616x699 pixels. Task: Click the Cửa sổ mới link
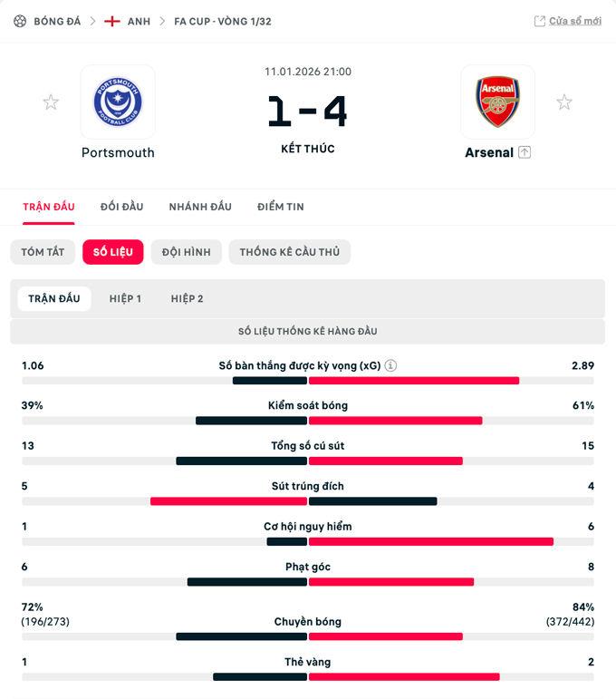(x=574, y=21)
